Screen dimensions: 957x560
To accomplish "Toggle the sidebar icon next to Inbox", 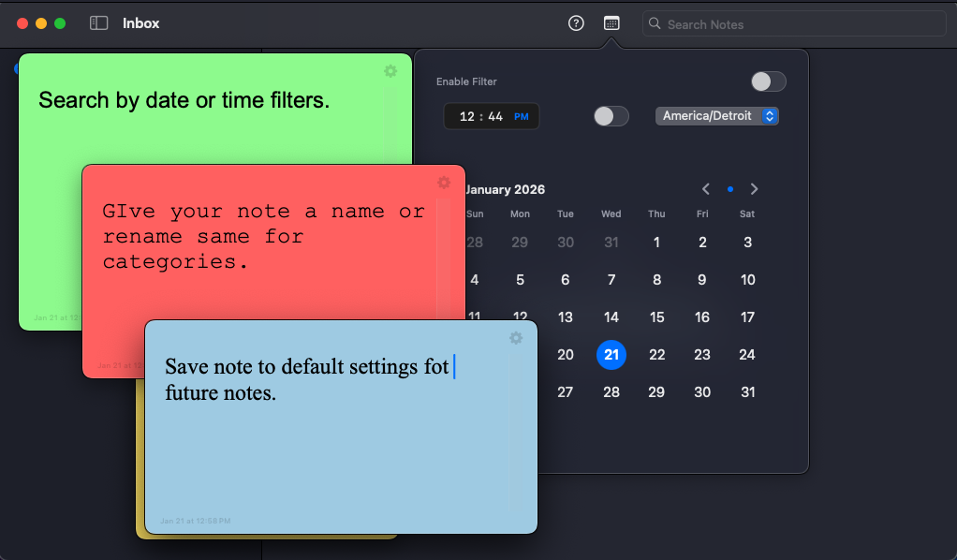I will tap(98, 22).
